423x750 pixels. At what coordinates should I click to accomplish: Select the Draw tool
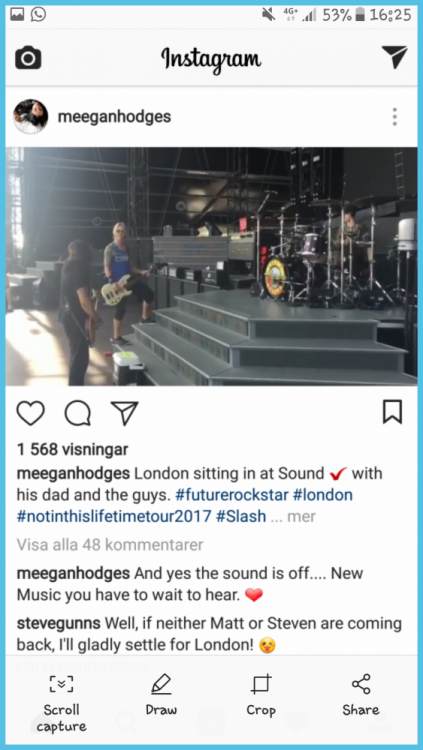[161, 695]
